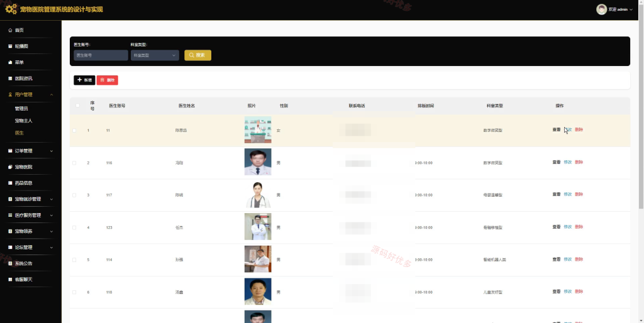The height and width of the screenshot is (323, 644).
Task: Tick the select-all checkbox in table header
Action: pos(77,106)
